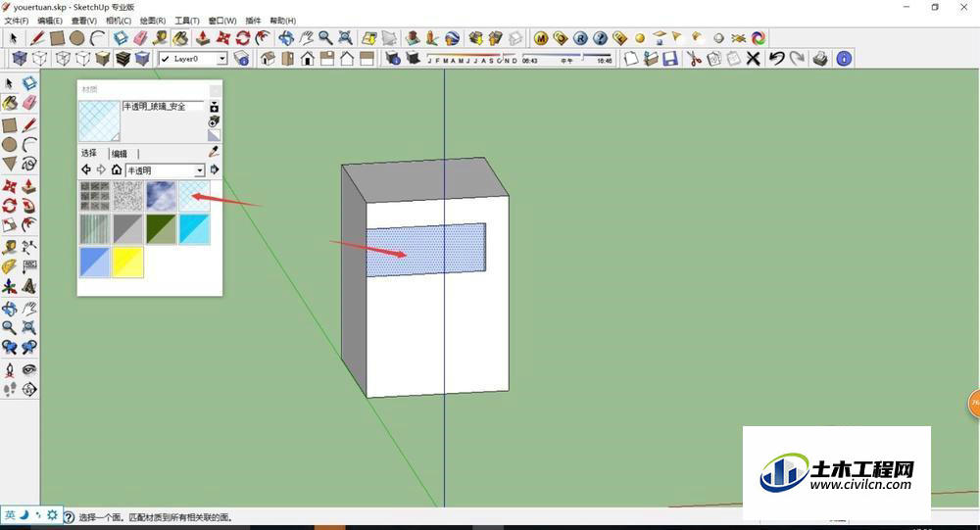Select the Protractor tool
Image resolution: width=980 pixels, height=530 pixels.
[10, 266]
